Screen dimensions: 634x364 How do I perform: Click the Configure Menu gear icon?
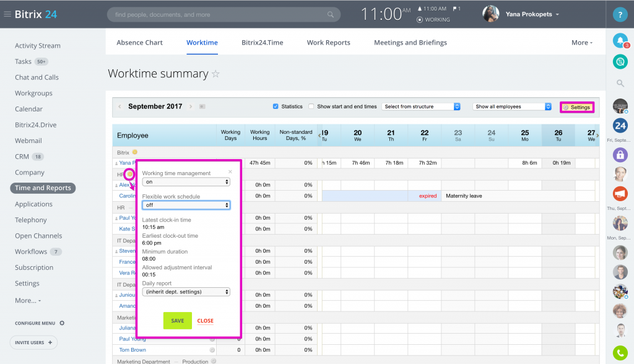tap(62, 323)
